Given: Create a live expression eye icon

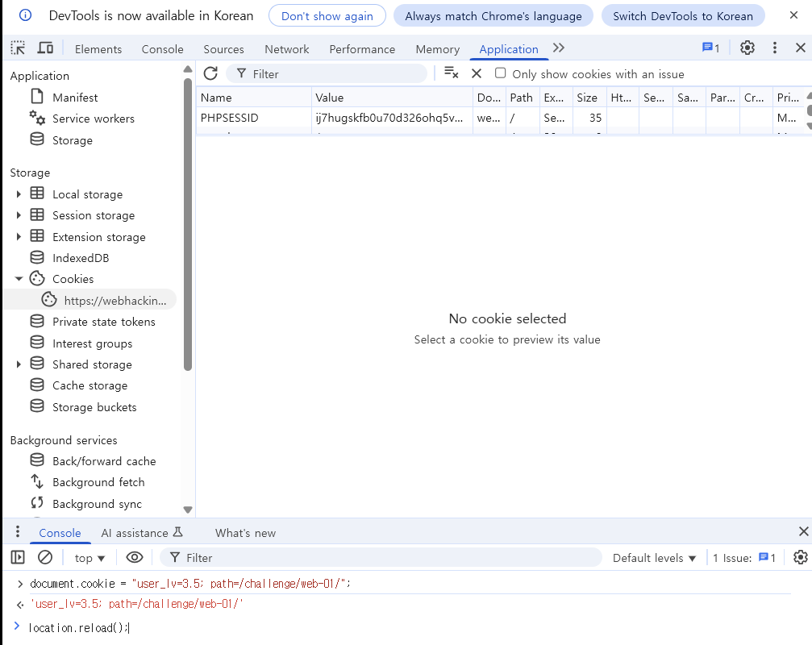Looking at the screenshot, I should click(135, 557).
